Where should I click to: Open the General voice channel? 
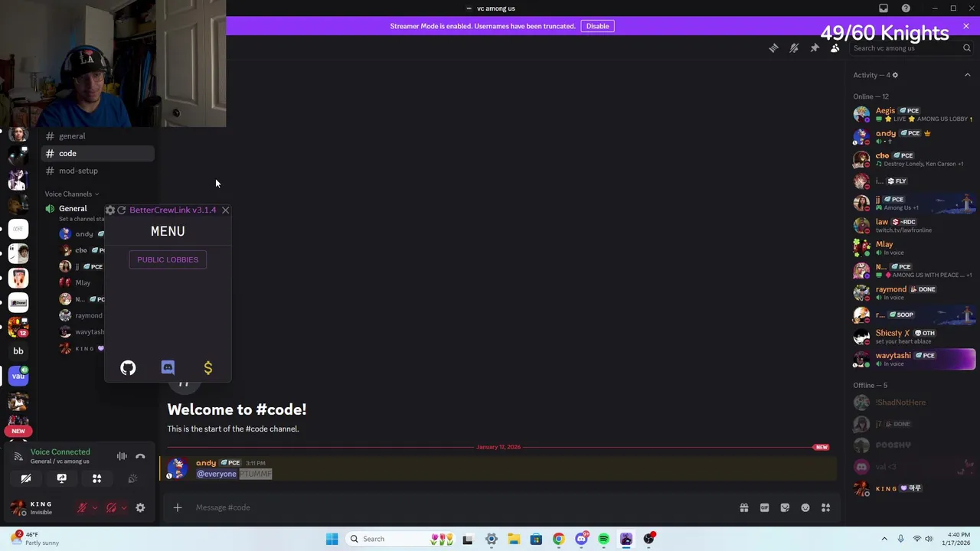pyautogui.click(x=73, y=208)
